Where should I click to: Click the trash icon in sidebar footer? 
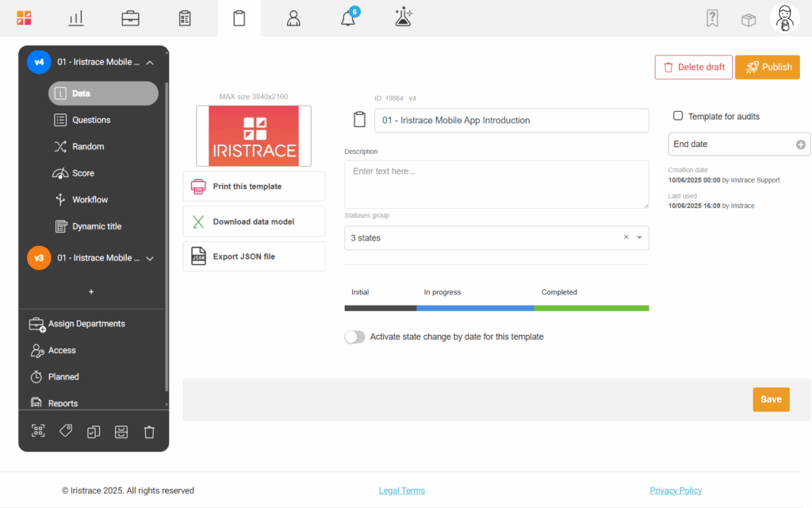click(x=149, y=432)
